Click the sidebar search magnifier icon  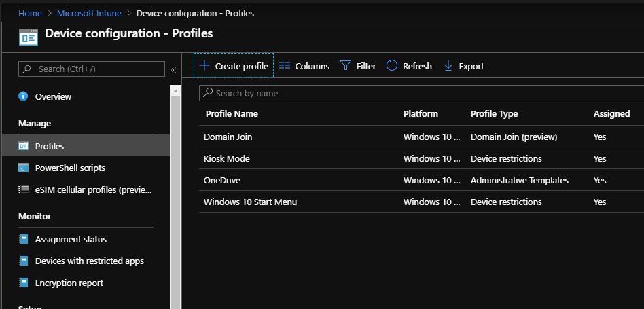click(26, 69)
